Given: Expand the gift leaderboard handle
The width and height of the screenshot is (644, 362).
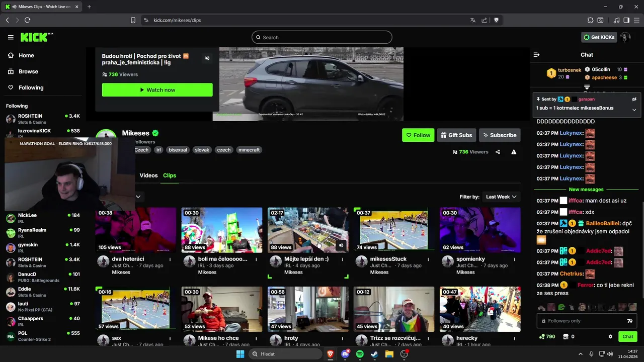Looking at the screenshot, I should (587, 87).
